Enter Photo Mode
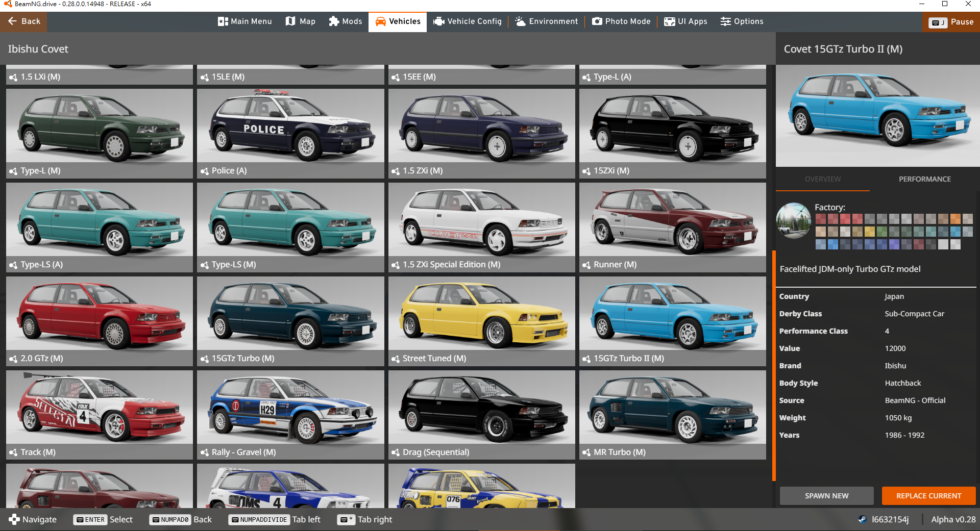 click(x=621, y=21)
